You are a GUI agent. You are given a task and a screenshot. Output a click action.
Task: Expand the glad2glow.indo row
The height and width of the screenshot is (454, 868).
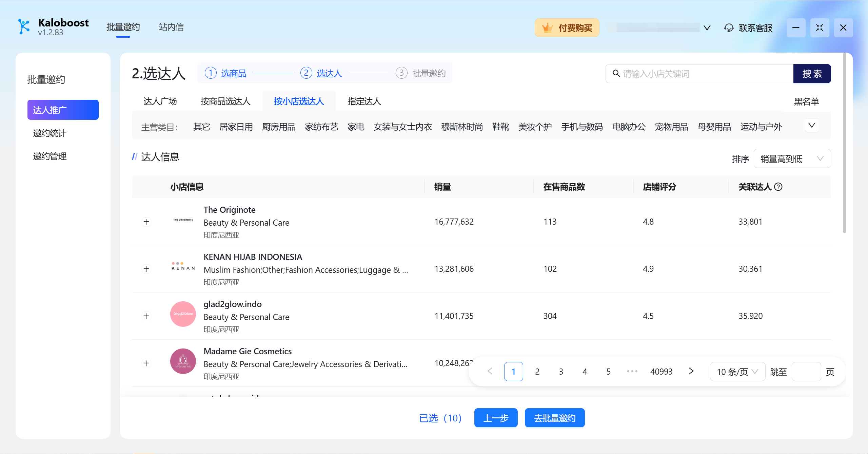[146, 316]
